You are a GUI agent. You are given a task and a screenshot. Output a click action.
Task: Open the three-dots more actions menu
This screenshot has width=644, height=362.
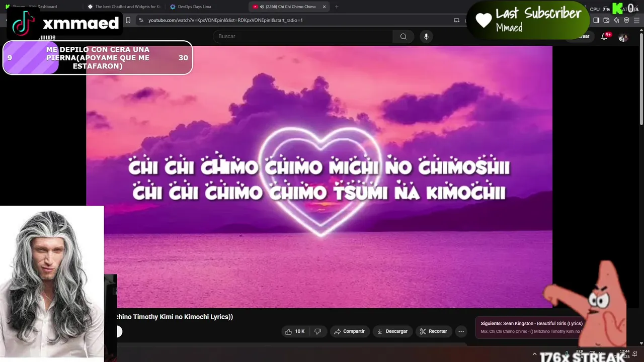point(461,331)
